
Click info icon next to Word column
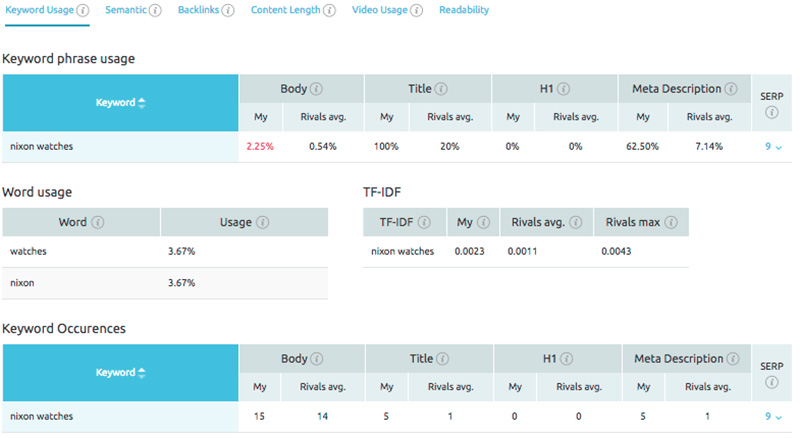(x=97, y=222)
